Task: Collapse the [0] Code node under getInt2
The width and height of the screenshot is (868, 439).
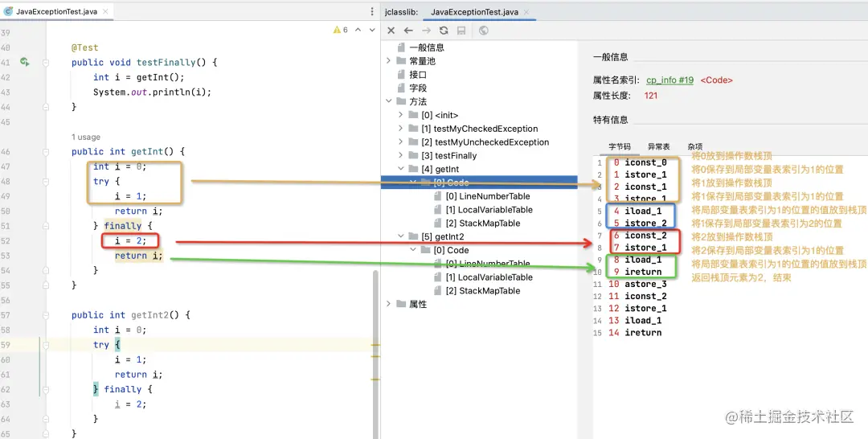Action: [x=413, y=250]
